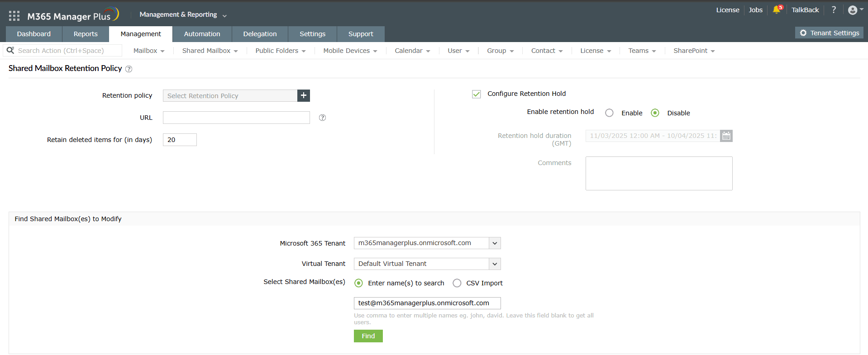Screen dimensions: 868x355
Task: Expand the Group menu
Action: (x=501, y=51)
